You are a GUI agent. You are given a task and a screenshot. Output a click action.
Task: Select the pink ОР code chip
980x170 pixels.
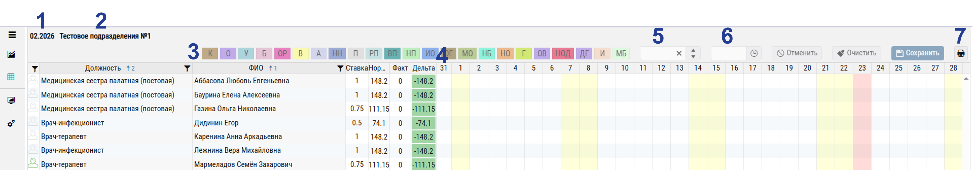click(x=282, y=53)
